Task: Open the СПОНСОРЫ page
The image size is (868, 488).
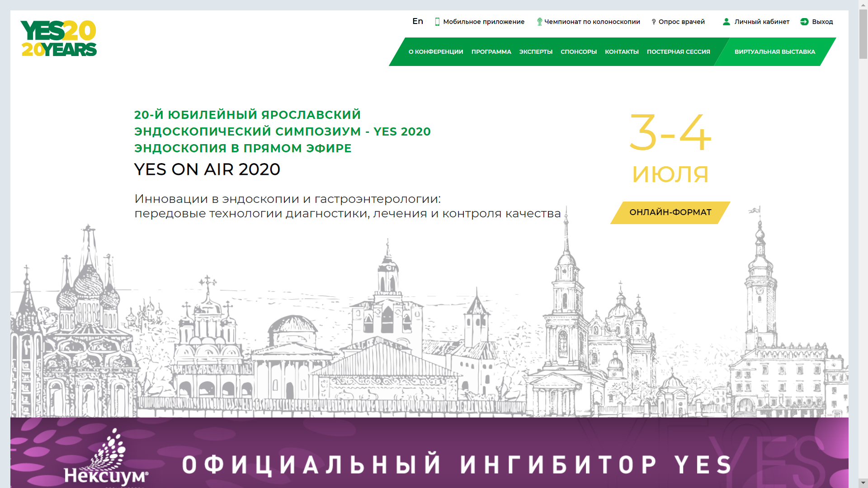Action: coord(579,52)
